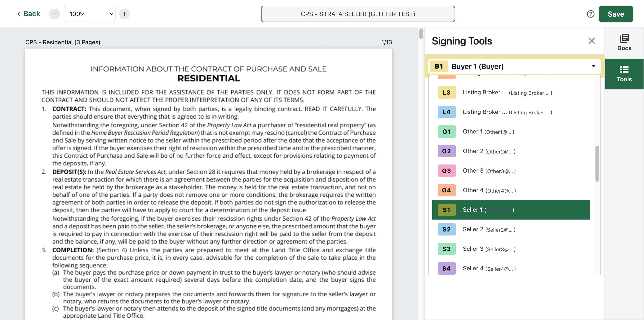Close the Signing Tools panel
Screen dimensions: 644x320
tap(592, 41)
